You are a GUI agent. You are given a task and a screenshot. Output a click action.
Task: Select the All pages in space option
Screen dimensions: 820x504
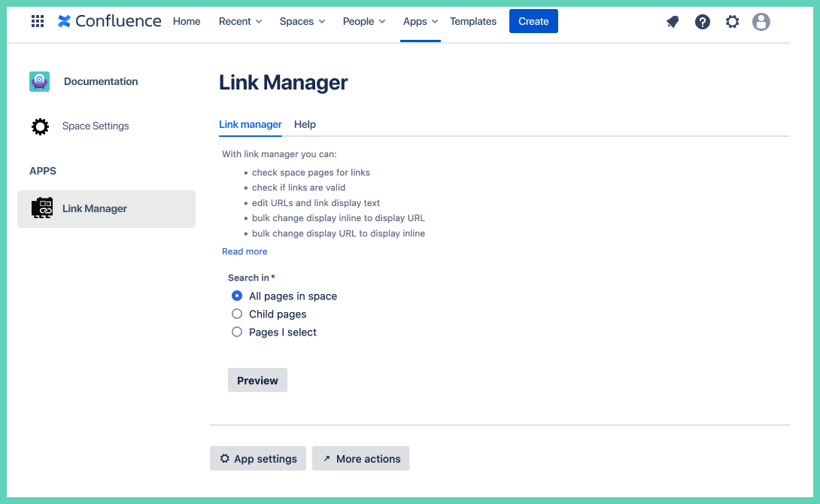[237, 296]
